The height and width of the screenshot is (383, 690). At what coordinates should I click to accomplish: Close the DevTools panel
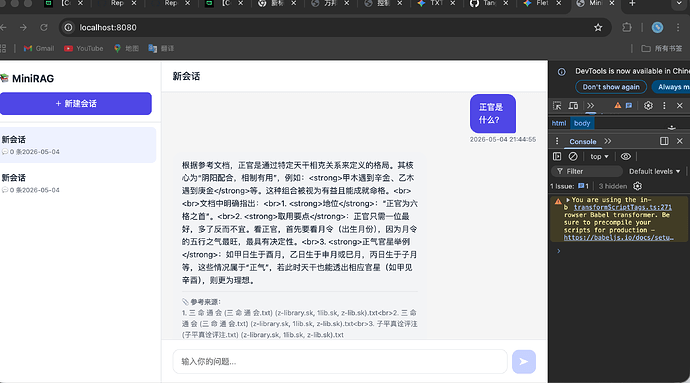click(x=679, y=106)
